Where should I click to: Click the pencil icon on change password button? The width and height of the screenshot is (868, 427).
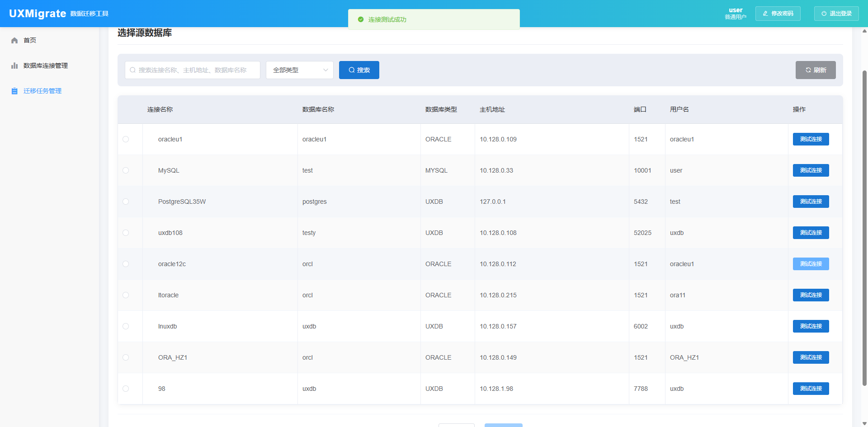point(765,14)
